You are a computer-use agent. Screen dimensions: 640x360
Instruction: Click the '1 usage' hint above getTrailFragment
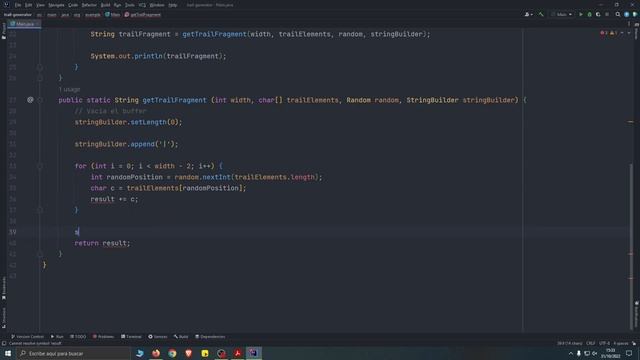(x=69, y=89)
